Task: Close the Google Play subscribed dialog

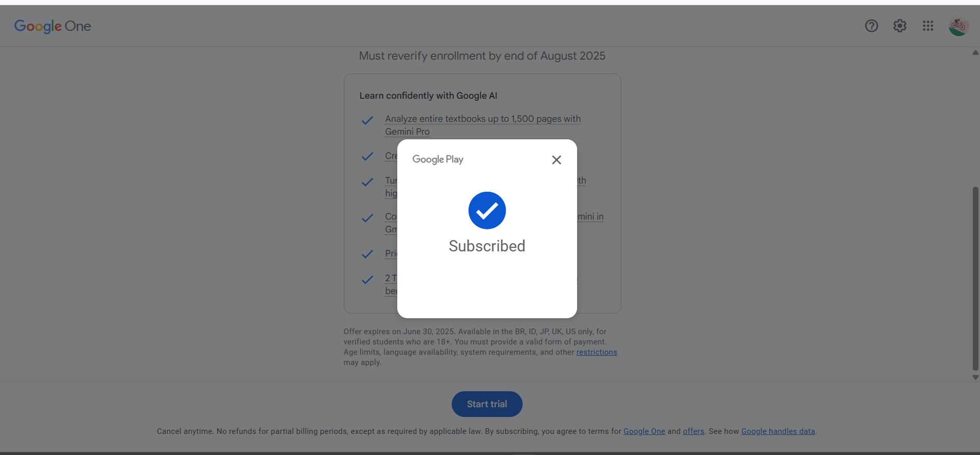Action: click(x=556, y=160)
